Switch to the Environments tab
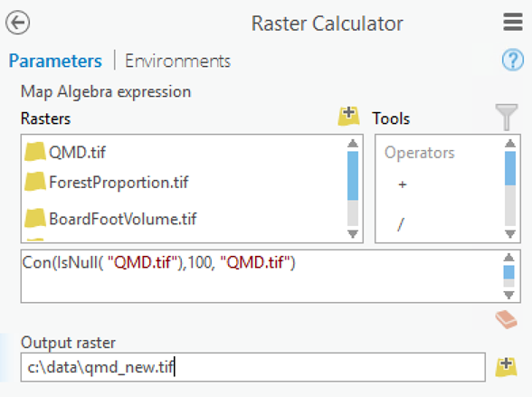The image size is (532, 397). pyautogui.click(x=177, y=61)
